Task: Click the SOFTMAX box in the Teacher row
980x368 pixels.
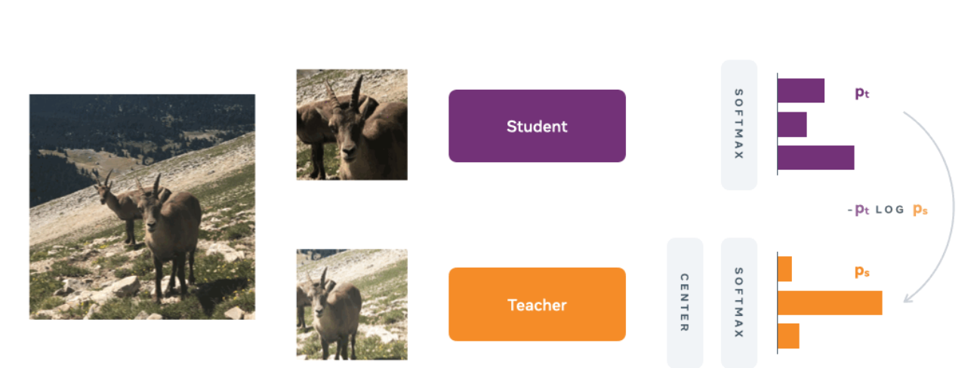Action: [x=738, y=302]
